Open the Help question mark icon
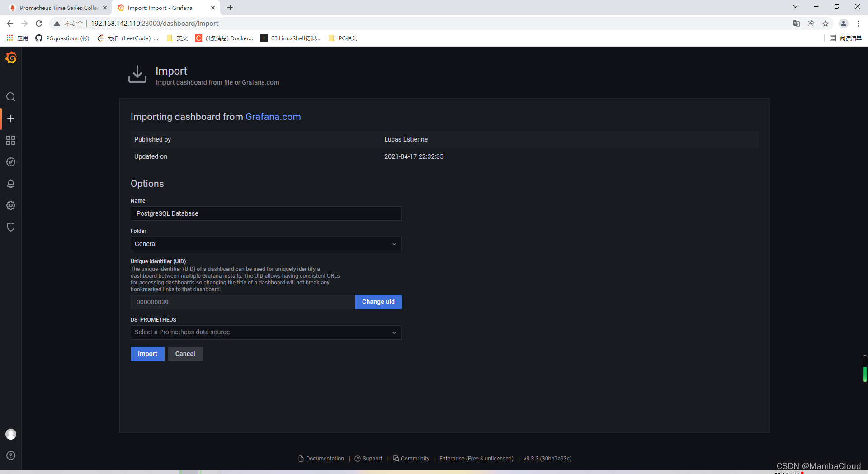The width and height of the screenshot is (868, 474). point(11,455)
